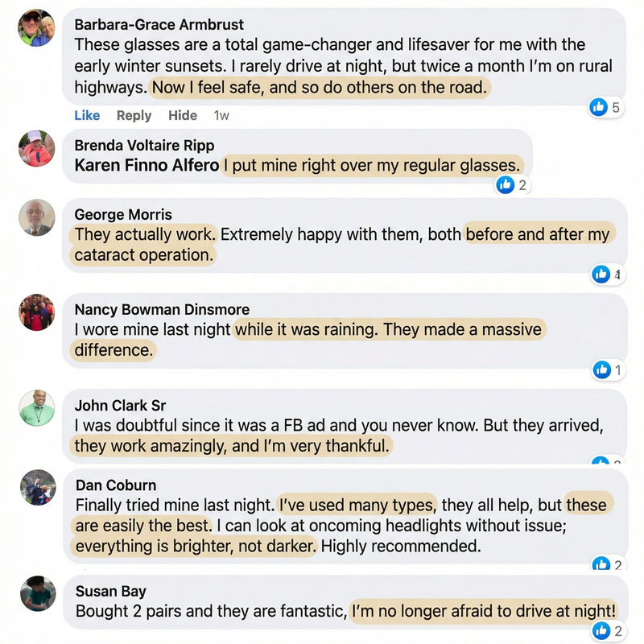Click Nancy Bowman Dinsmore's profile photo
The width and height of the screenshot is (644, 644).
(x=37, y=312)
